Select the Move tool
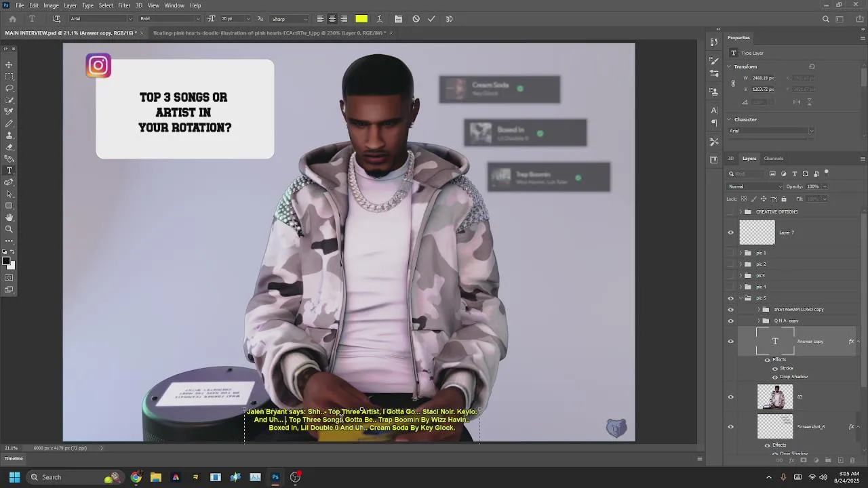Screen dimensions: 868x488 (x=9, y=64)
